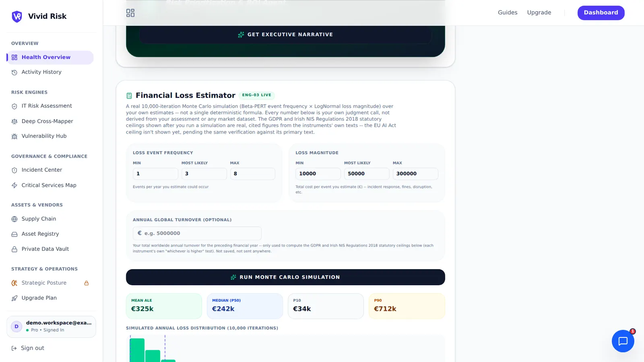Click the loss magnitude Most Likely field
The height and width of the screenshot is (362, 644).
click(367, 174)
